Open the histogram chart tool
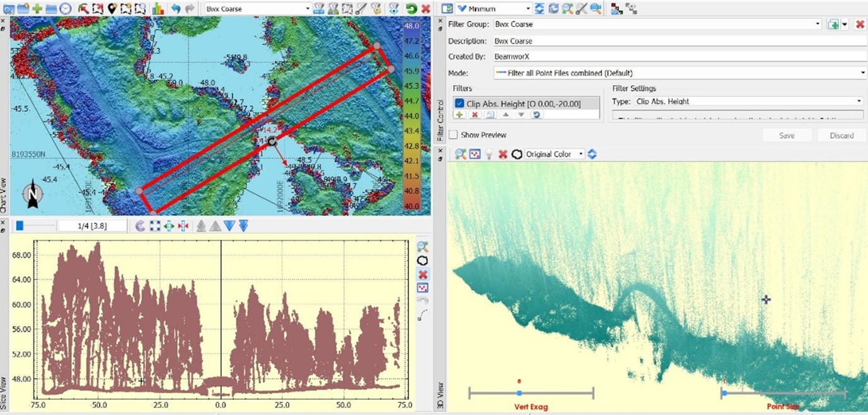This screenshot has height=415, width=868. 158,9
